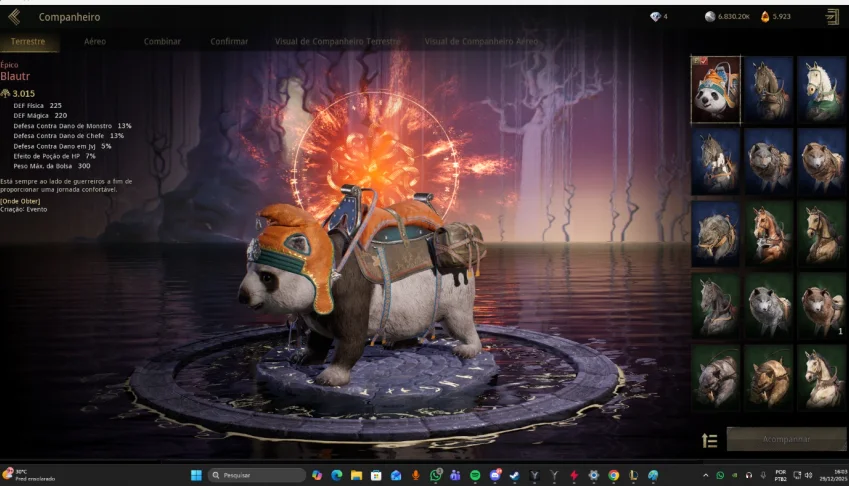Open the Combinar tab
This screenshot has width=849, height=486.
(162, 41)
